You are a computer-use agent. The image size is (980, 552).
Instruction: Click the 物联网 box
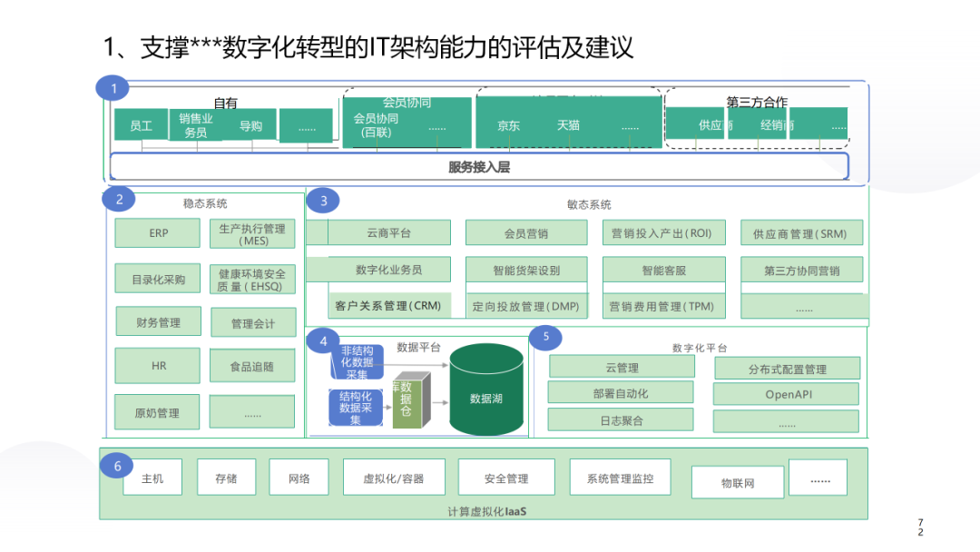click(x=738, y=482)
